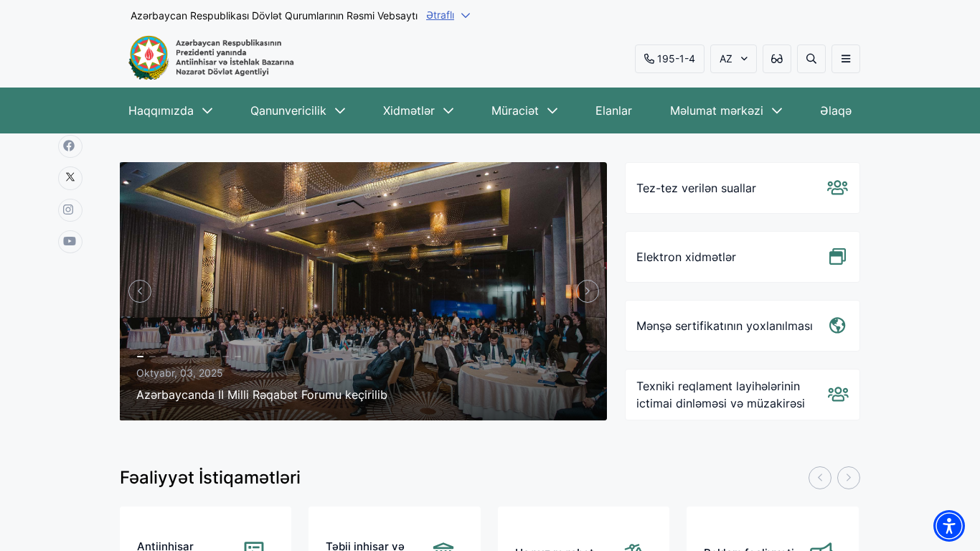Open the AZ language dropdown
Screen dimensions: 980x551
pos(732,59)
